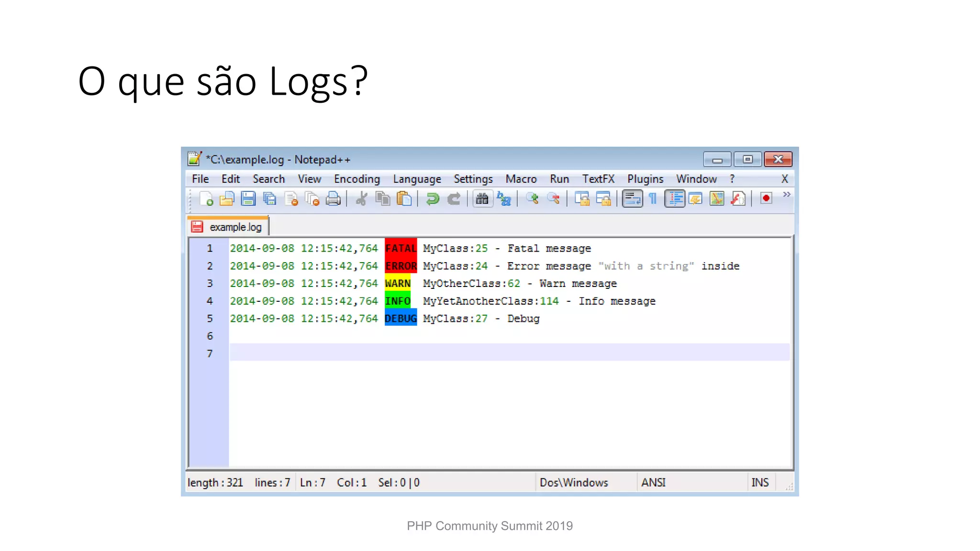Print the document

pyautogui.click(x=333, y=198)
